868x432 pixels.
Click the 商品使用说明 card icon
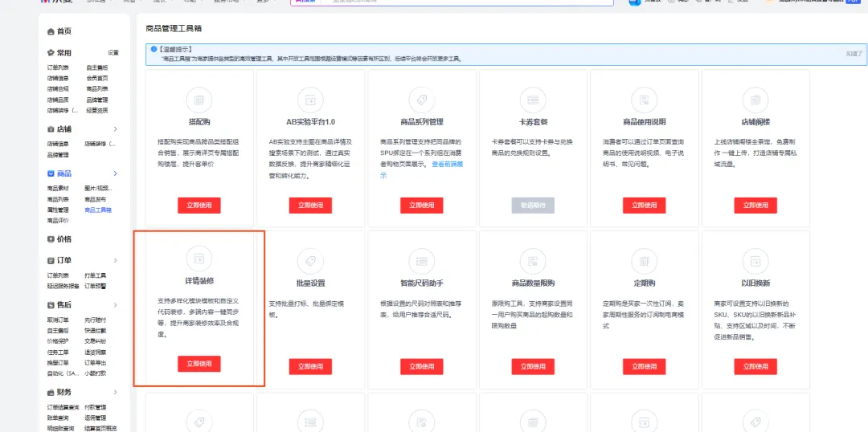pyautogui.click(x=644, y=100)
